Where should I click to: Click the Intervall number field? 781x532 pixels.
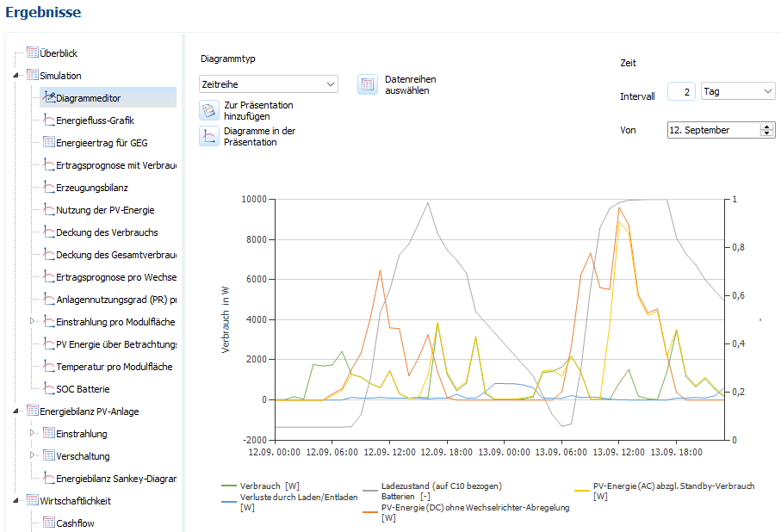pos(681,91)
